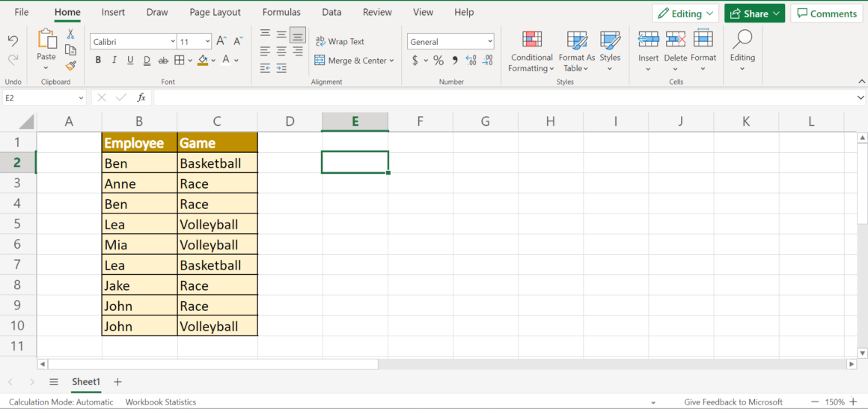The height and width of the screenshot is (409, 868).
Task: Open the Merge & Center dropdown arrow
Action: pos(391,61)
